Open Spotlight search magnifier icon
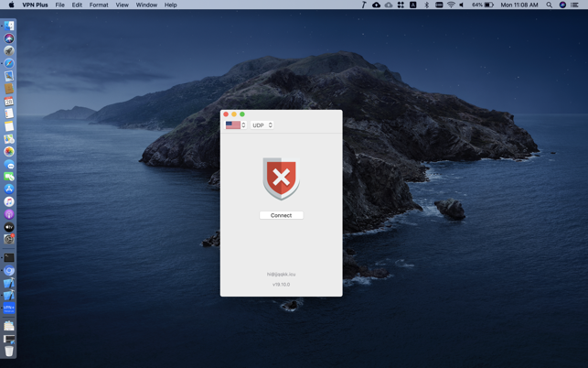 [x=550, y=5]
